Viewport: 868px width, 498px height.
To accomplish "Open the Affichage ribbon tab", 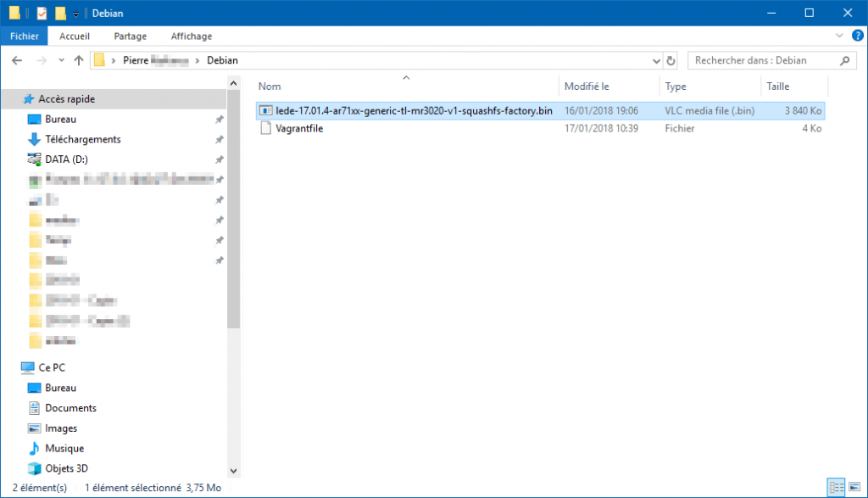I will tap(191, 36).
